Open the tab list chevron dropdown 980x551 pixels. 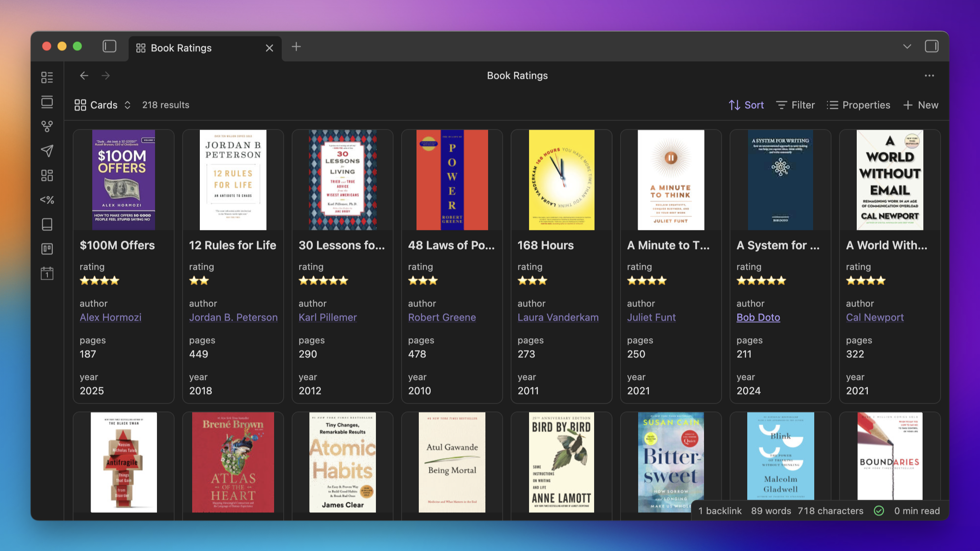(907, 47)
